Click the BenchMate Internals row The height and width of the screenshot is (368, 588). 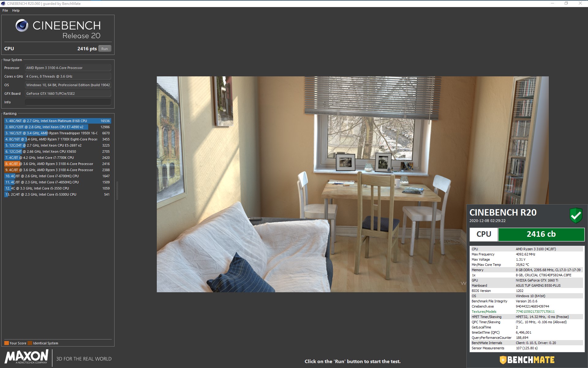tap(526, 343)
